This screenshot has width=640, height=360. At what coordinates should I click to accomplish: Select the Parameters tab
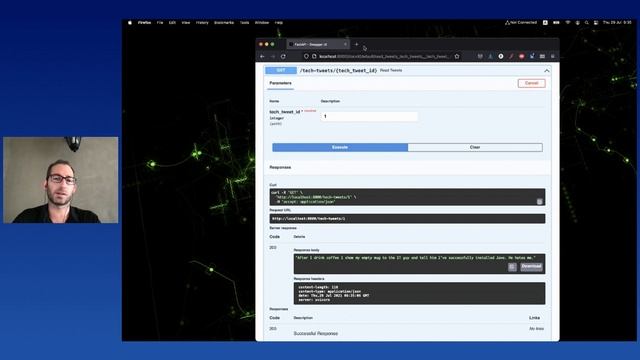pos(280,83)
